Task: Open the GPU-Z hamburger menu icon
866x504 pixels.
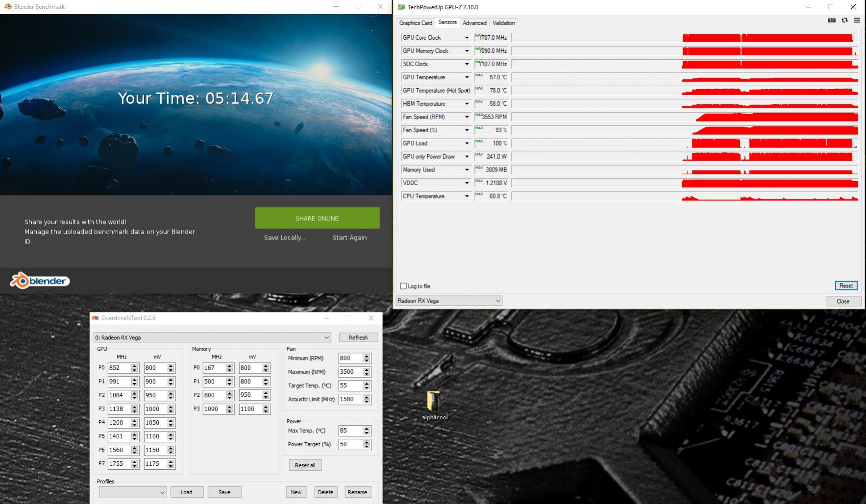Action: pyautogui.click(x=857, y=20)
